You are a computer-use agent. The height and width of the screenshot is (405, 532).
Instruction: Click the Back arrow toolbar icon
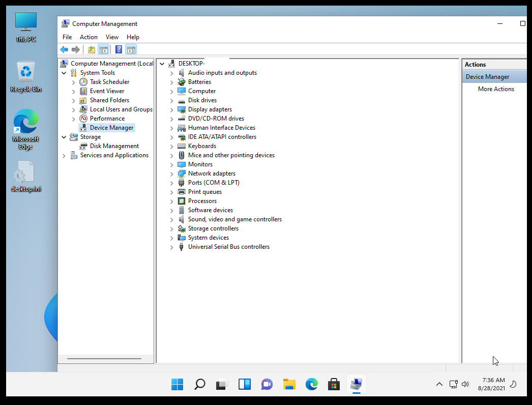coord(64,49)
